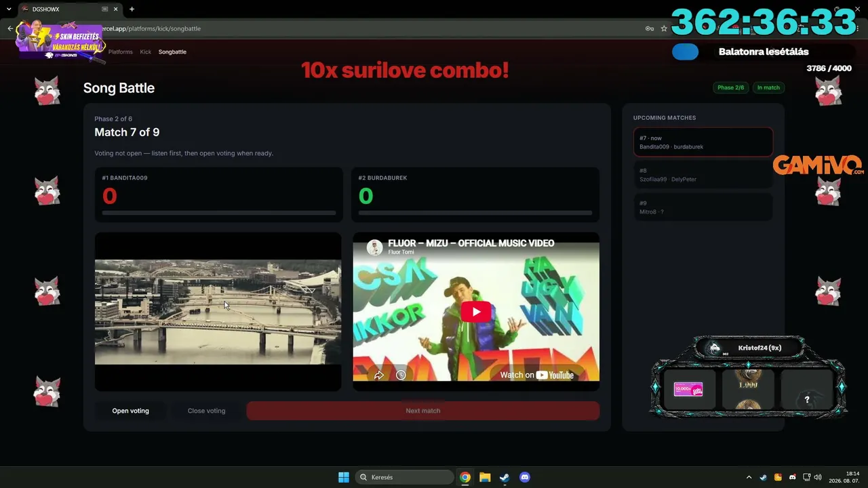The width and height of the screenshot is (868, 488).
Task: Click the Phase 2/6 badge
Action: pyautogui.click(x=730, y=87)
